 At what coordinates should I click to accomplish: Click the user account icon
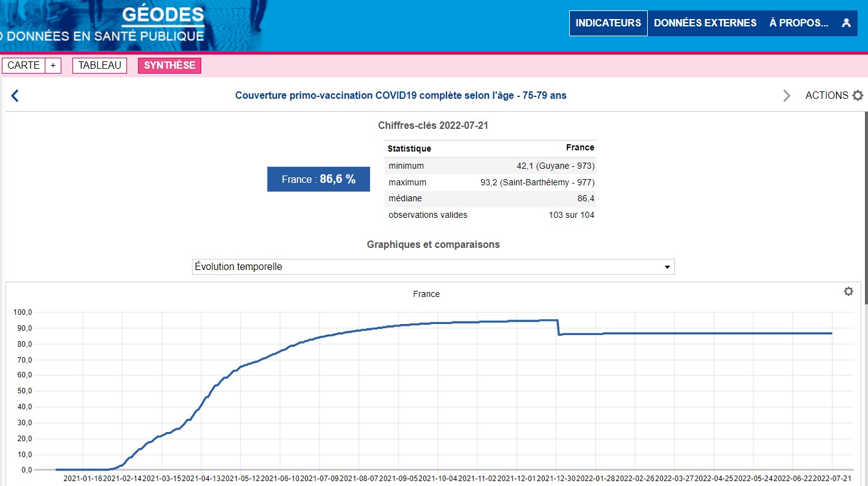pos(847,23)
